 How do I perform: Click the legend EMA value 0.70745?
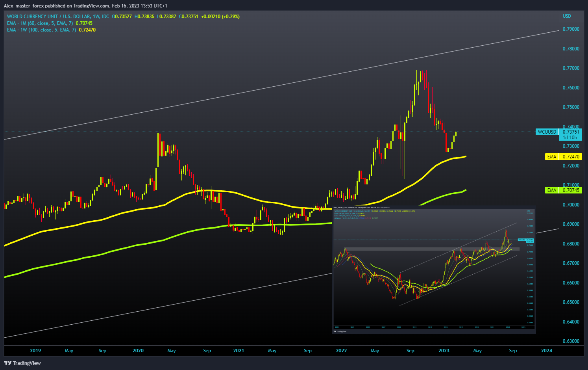point(84,23)
